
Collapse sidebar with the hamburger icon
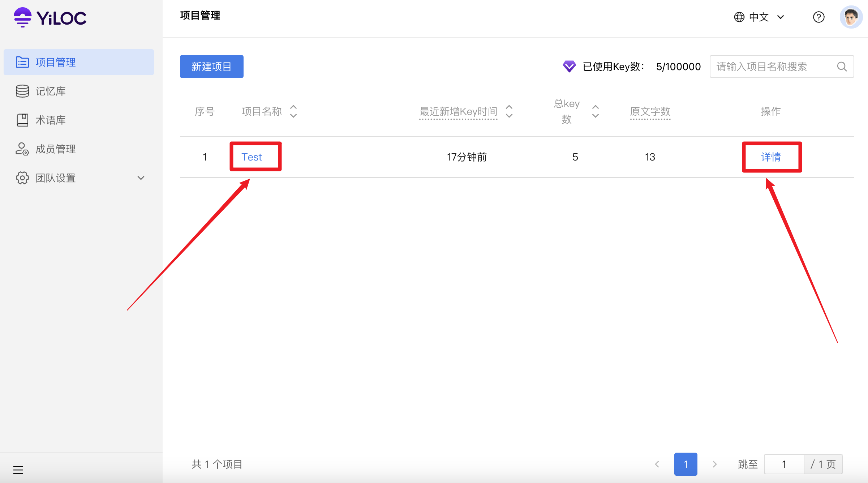coord(18,470)
